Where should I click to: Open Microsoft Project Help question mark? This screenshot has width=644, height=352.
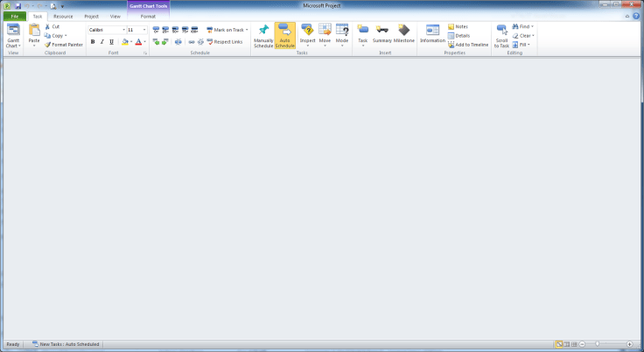636,17
